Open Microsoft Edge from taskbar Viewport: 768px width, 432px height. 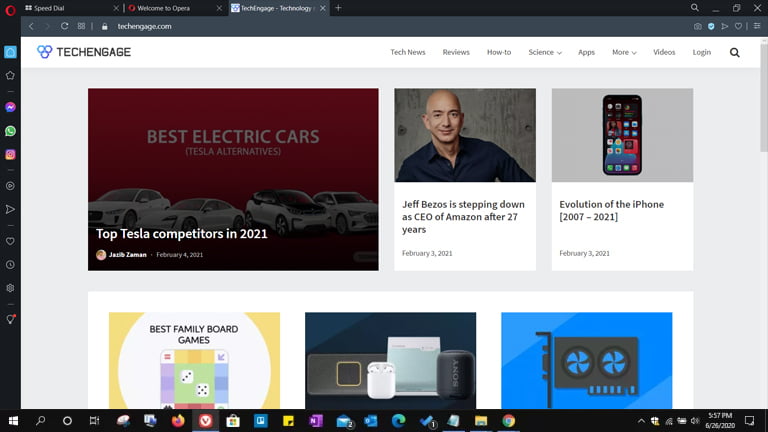coord(398,421)
